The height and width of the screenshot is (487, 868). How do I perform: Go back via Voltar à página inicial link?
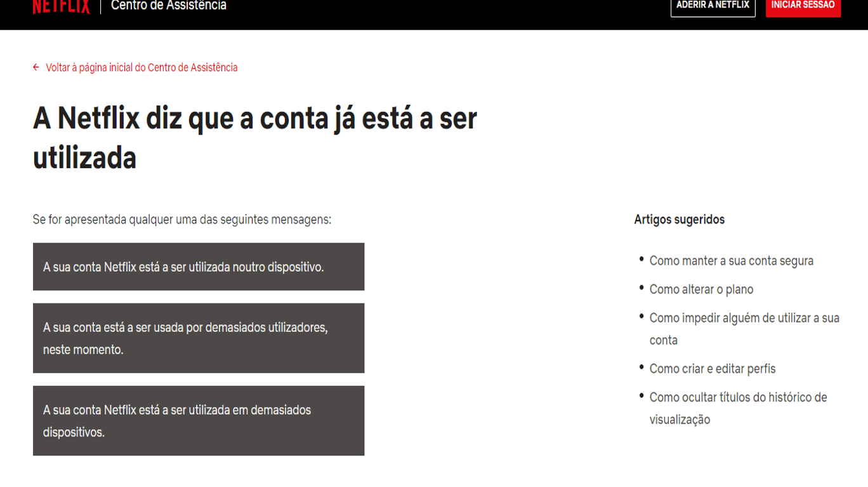pyautogui.click(x=141, y=67)
